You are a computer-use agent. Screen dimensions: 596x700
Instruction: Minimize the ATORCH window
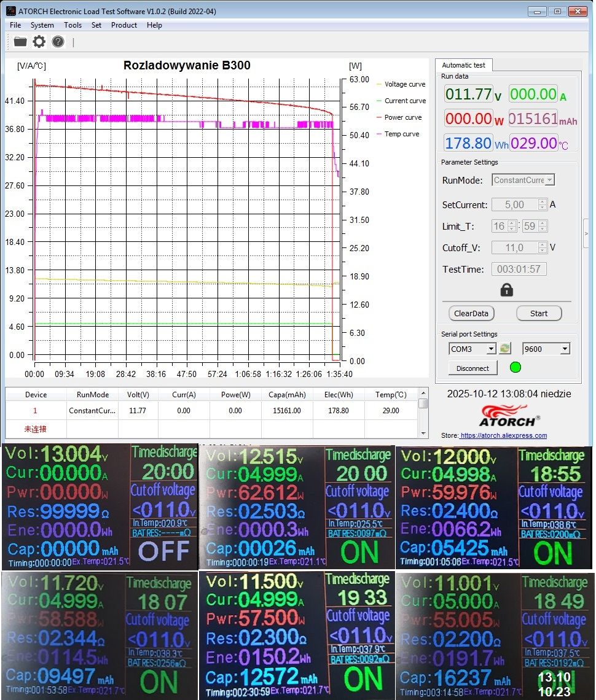(537, 11)
